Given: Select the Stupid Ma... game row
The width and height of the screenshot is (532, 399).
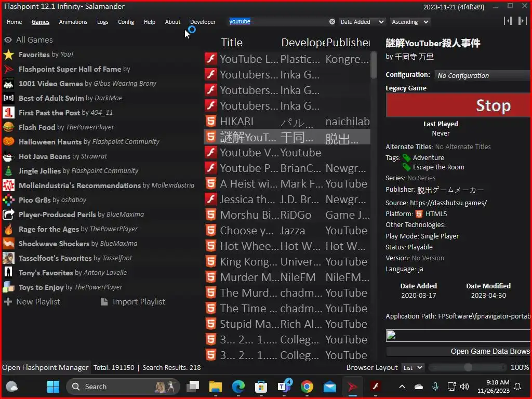Looking at the screenshot, I should [287, 324].
